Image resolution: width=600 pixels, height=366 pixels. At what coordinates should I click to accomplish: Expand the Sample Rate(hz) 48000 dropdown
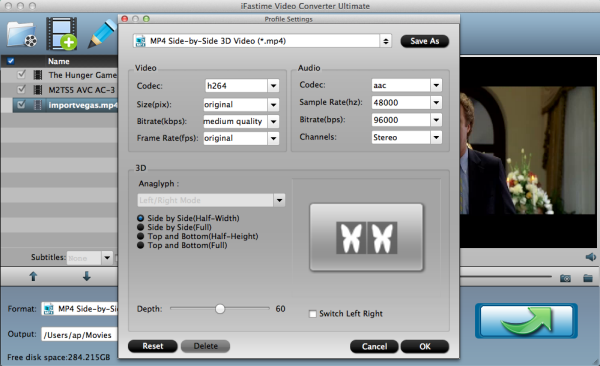tap(436, 103)
